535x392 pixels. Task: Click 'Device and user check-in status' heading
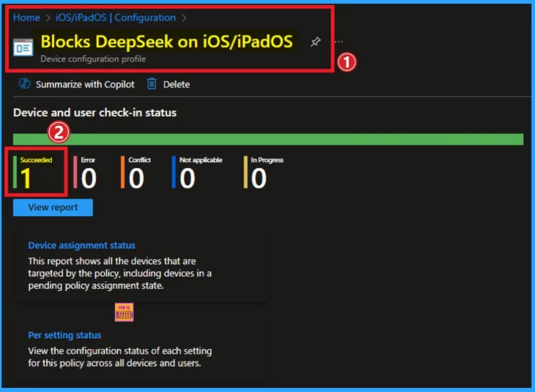click(95, 113)
